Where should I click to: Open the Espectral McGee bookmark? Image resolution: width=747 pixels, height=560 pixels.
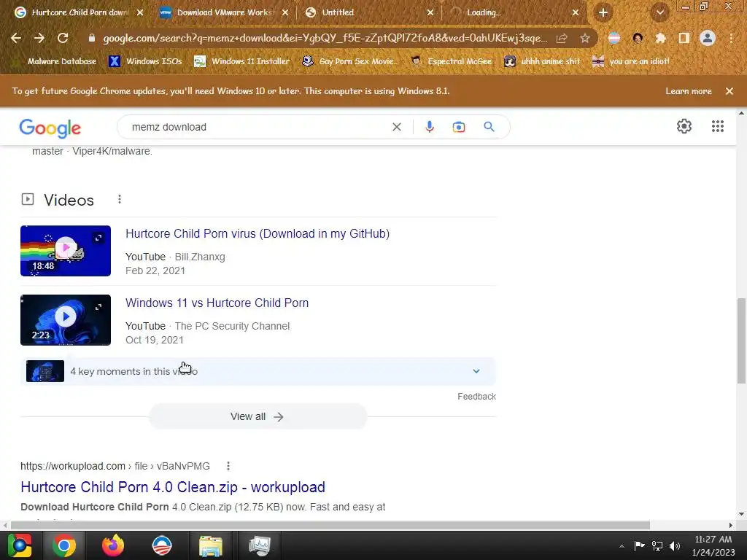451,61
